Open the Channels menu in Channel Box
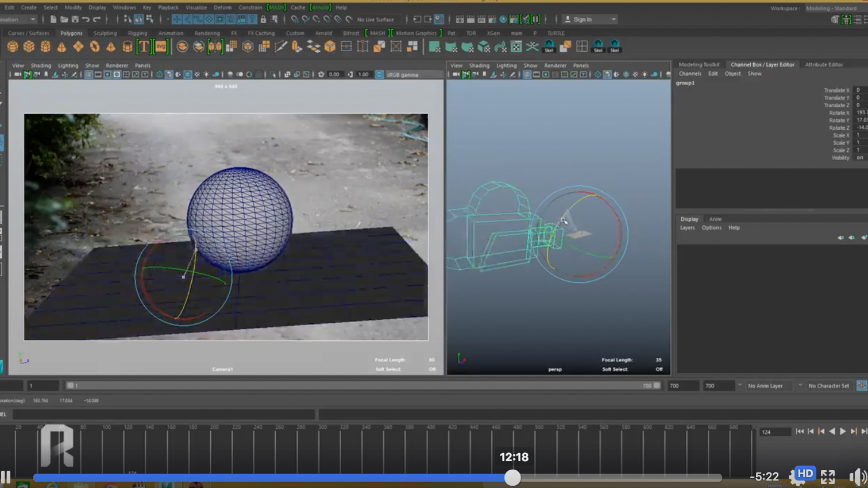 tap(689, 73)
